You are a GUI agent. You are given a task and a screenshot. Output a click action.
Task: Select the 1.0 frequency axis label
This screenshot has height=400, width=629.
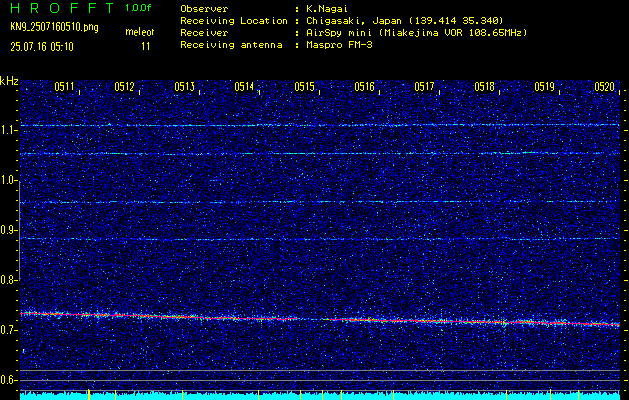tap(8, 180)
